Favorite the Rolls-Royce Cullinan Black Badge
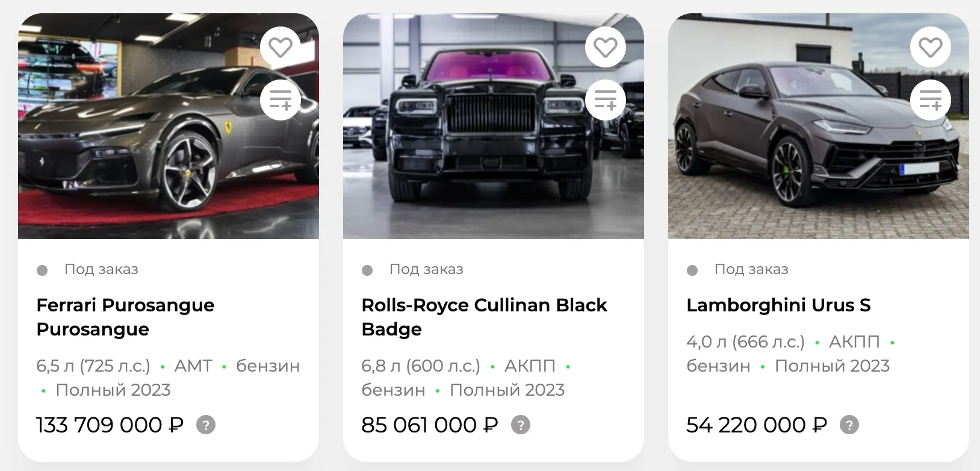The image size is (980, 471). coord(606,47)
